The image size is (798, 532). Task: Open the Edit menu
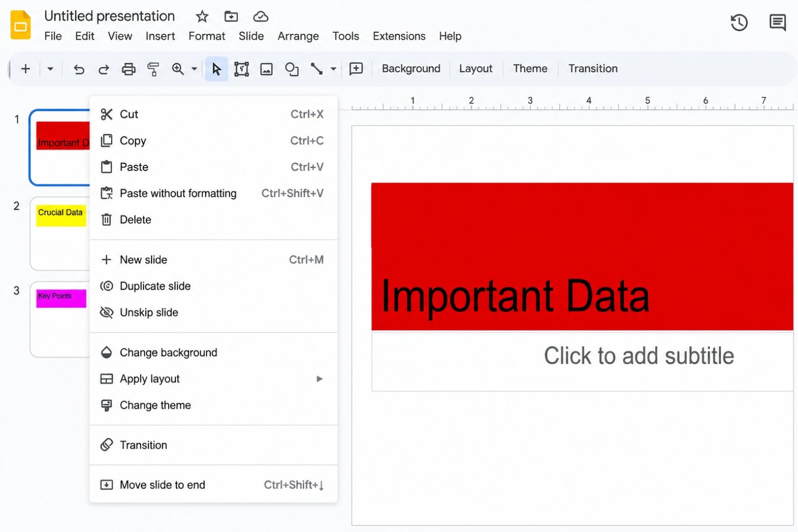pos(84,36)
